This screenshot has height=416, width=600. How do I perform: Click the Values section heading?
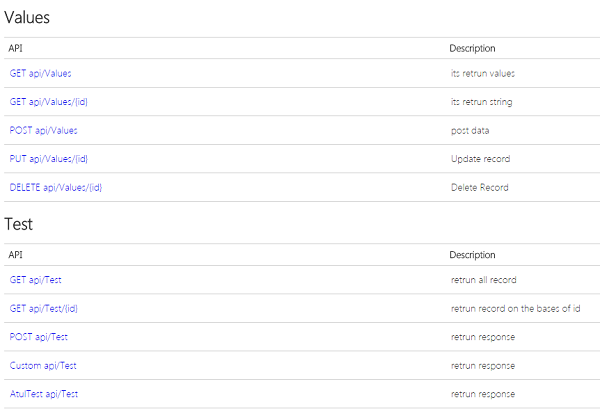[27, 17]
